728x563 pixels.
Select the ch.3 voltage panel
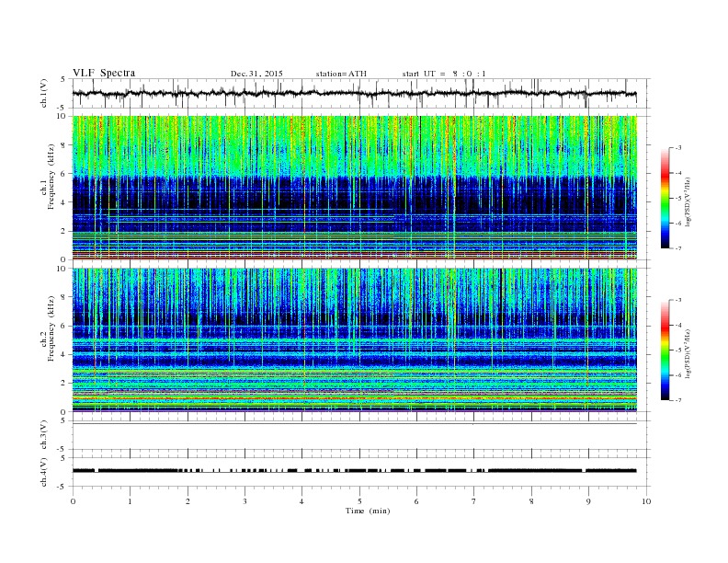click(x=361, y=435)
